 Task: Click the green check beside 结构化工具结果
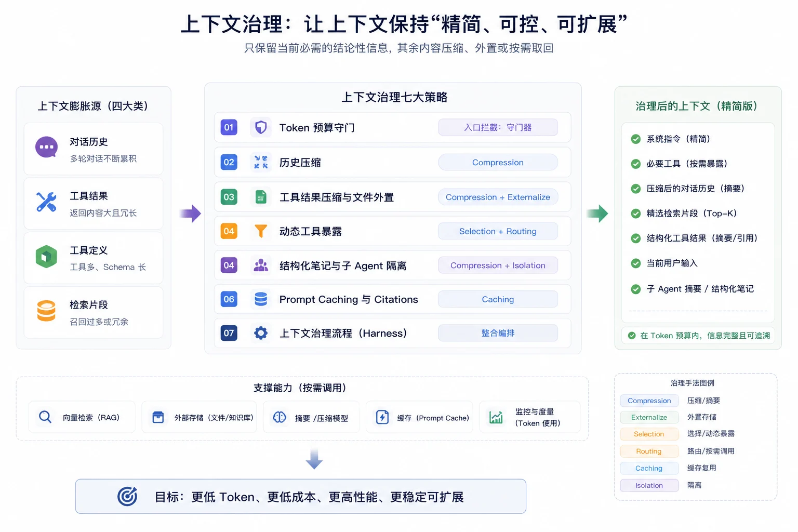pyautogui.click(x=635, y=238)
